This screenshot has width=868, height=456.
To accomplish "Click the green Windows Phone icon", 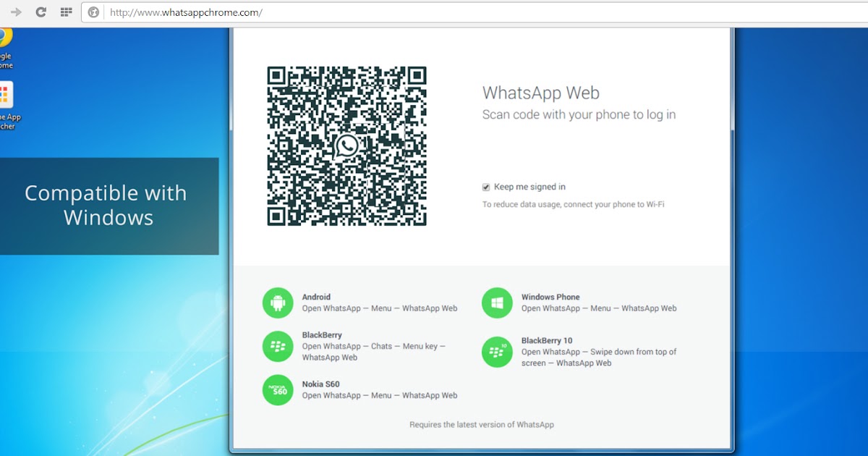I will 497,303.
